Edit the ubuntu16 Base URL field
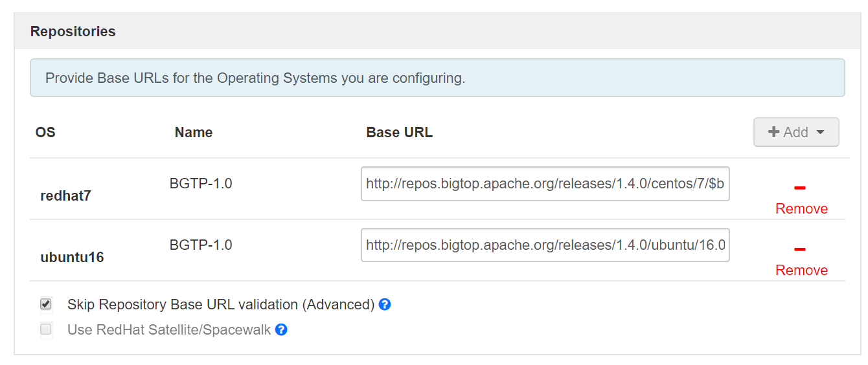This screenshot has width=868, height=365. [x=545, y=245]
